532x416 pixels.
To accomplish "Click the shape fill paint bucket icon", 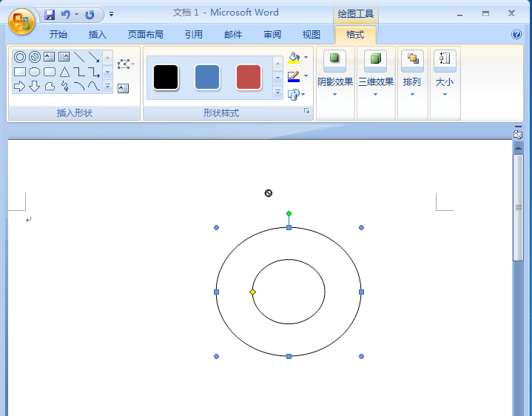I will pos(294,58).
